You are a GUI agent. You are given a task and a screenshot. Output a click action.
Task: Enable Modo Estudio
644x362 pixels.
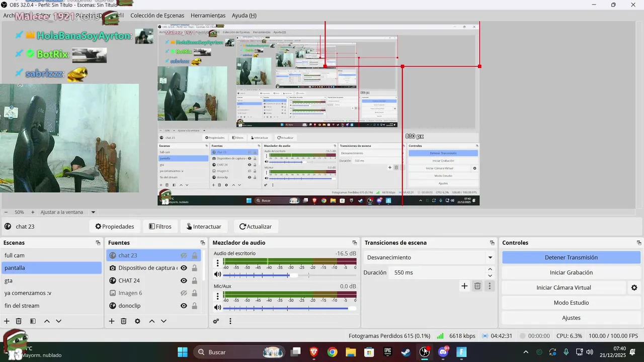tap(571, 303)
